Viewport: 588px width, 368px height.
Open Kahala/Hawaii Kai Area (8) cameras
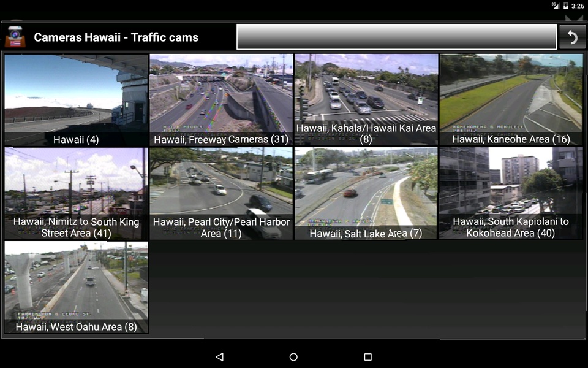tap(366, 100)
